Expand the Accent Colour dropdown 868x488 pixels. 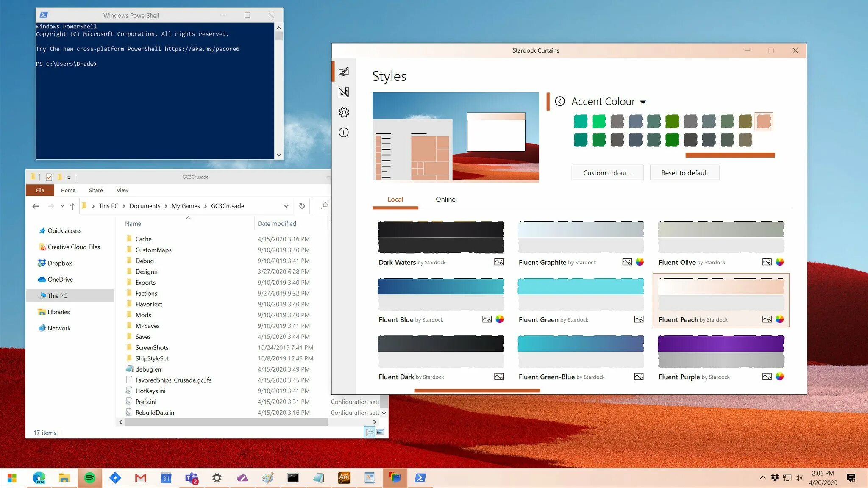click(643, 101)
